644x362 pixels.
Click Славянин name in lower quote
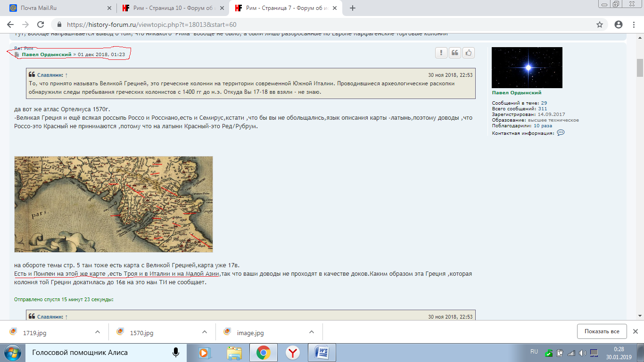(x=50, y=317)
